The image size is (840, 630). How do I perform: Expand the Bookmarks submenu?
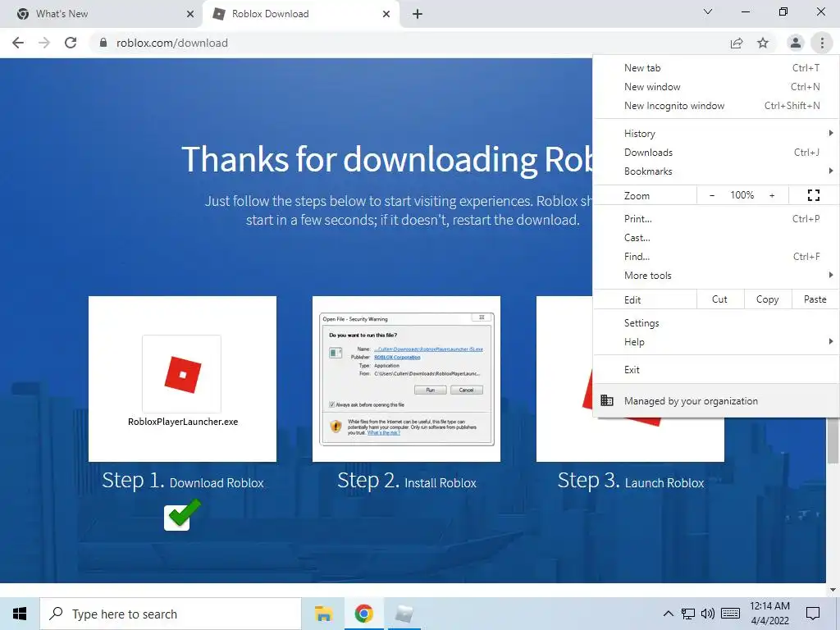tap(716, 171)
